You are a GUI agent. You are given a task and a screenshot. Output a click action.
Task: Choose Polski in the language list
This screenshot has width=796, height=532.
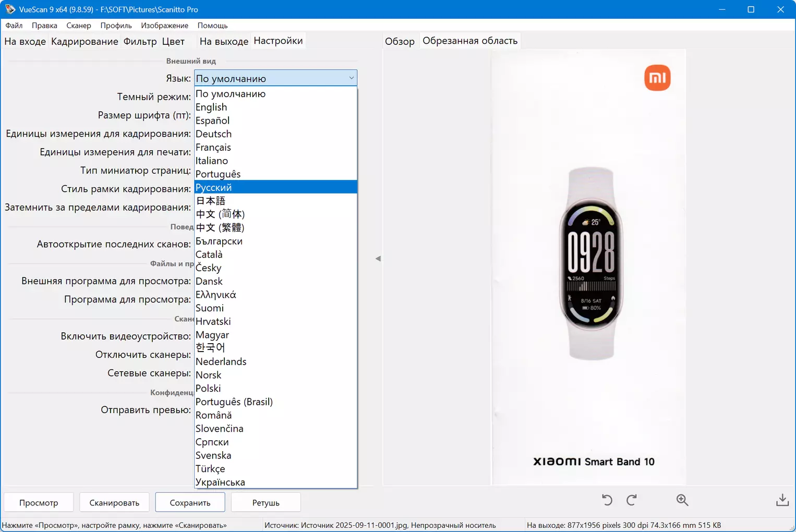pyautogui.click(x=275, y=388)
